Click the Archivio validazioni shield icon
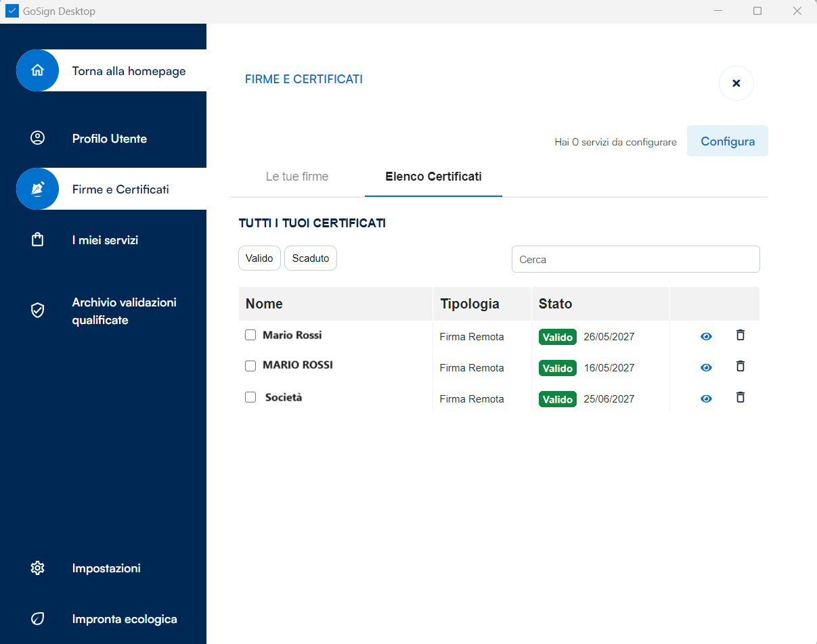This screenshot has width=817, height=644. 38,310
